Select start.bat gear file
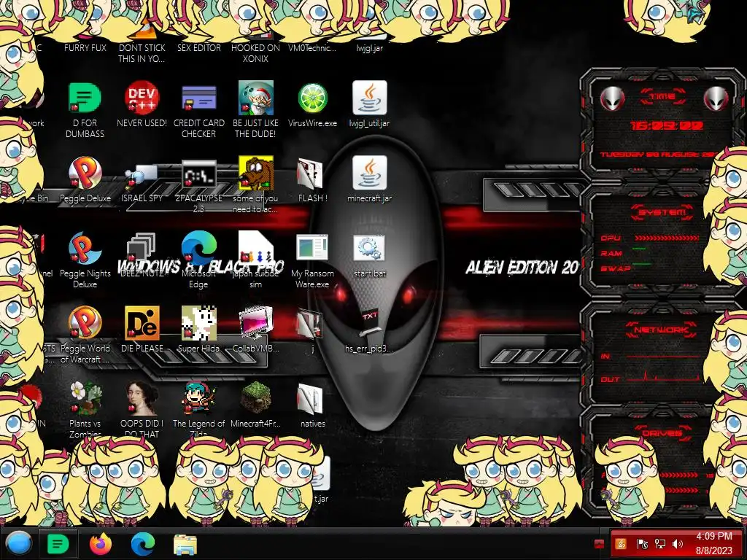The image size is (747, 560). coord(370,249)
